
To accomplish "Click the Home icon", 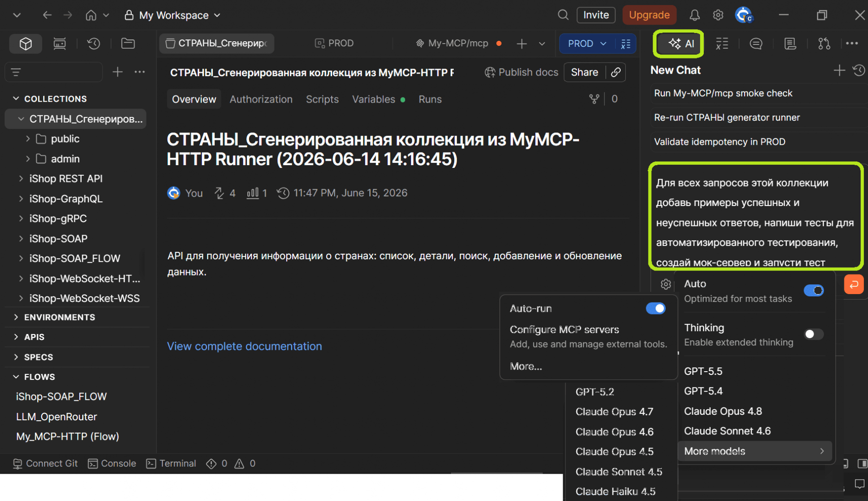I will click(x=91, y=15).
